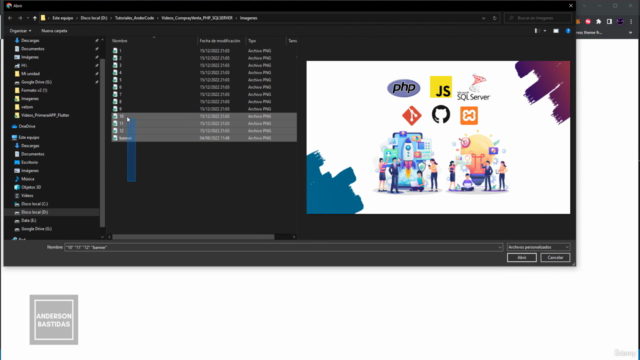The image size is (640, 360).
Task: Open Chrome profile avatar icon
Action: (620, 22)
